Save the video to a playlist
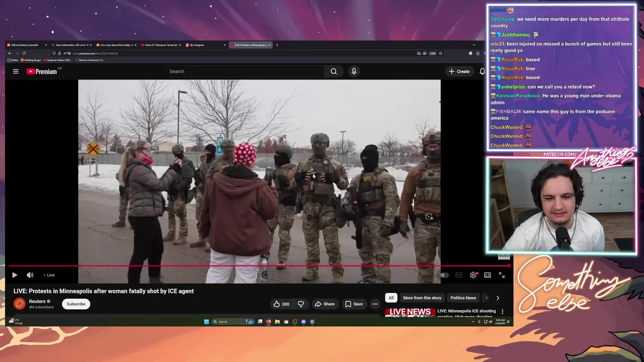Viewport: 644px width, 362px height. click(x=354, y=304)
